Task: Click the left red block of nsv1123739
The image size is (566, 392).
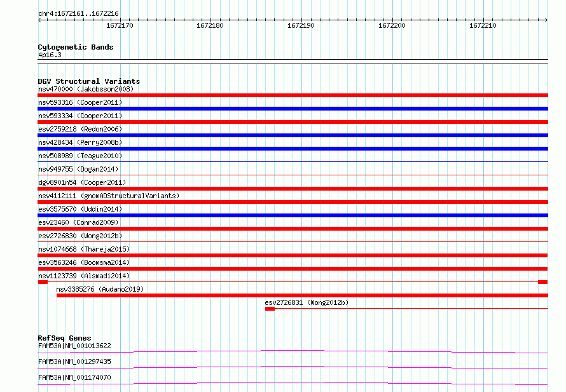Action: (43, 282)
